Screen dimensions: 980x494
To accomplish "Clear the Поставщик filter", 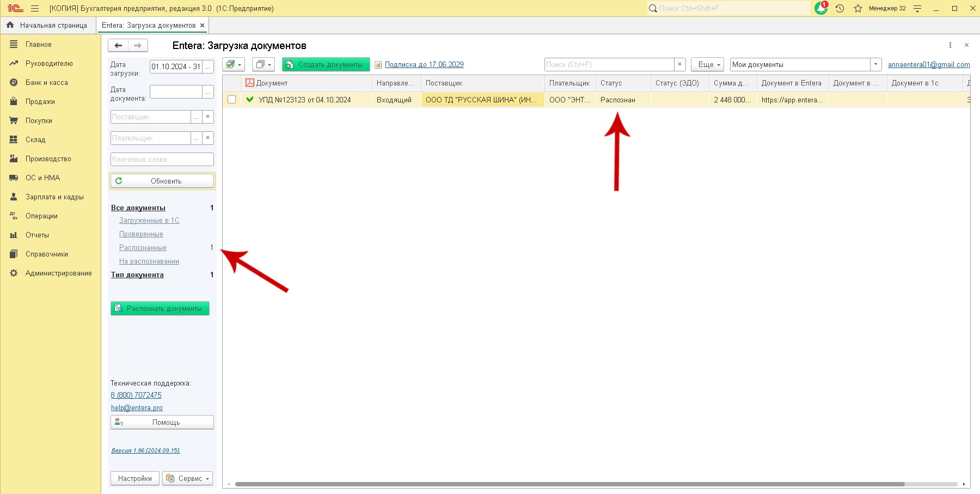I will coord(208,117).
